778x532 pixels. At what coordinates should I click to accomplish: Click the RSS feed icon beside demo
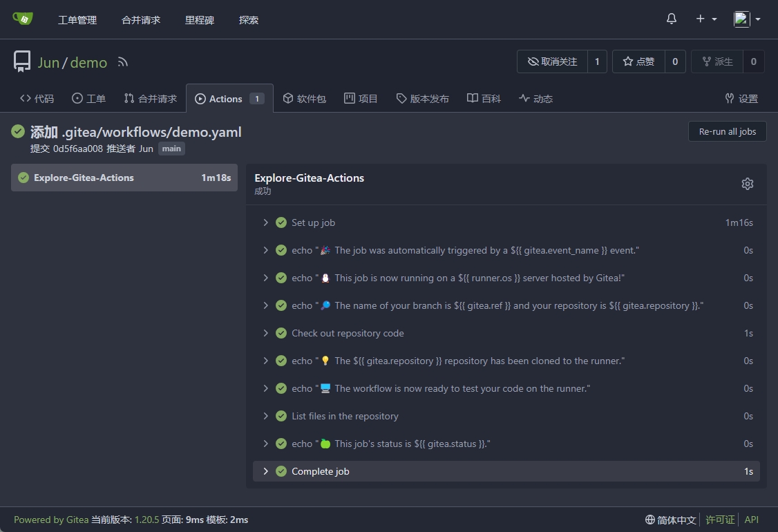click(x=123, y=62)
